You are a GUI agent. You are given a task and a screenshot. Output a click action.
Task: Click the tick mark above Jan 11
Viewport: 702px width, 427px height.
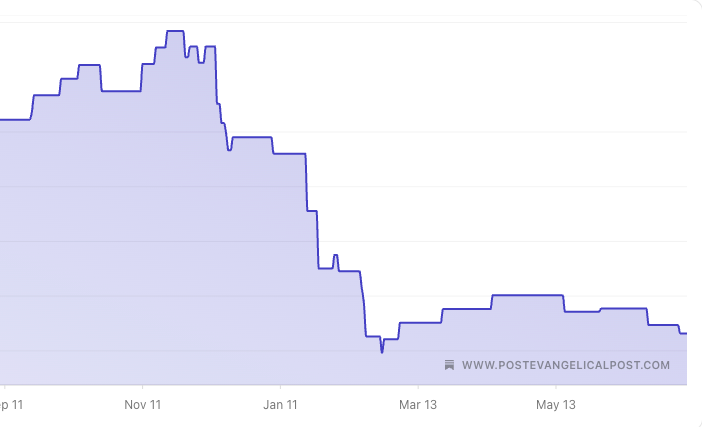coord(280,387)
